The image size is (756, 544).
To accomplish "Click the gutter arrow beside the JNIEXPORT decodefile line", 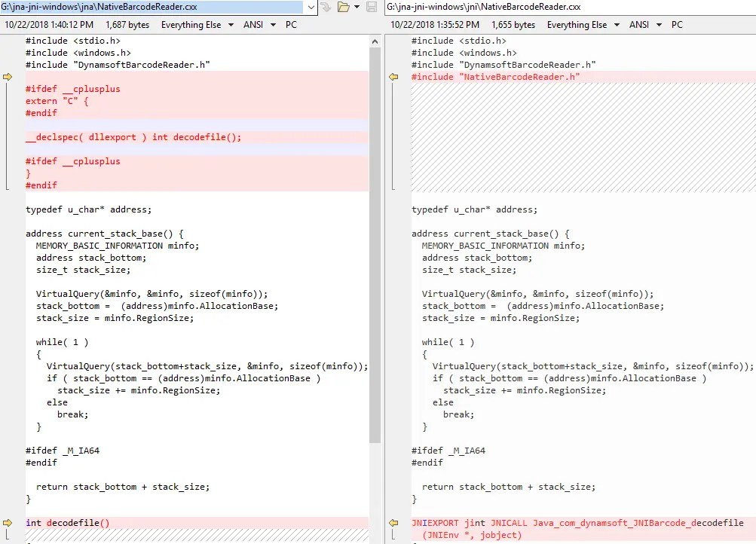I will click(x=393, y=522).
